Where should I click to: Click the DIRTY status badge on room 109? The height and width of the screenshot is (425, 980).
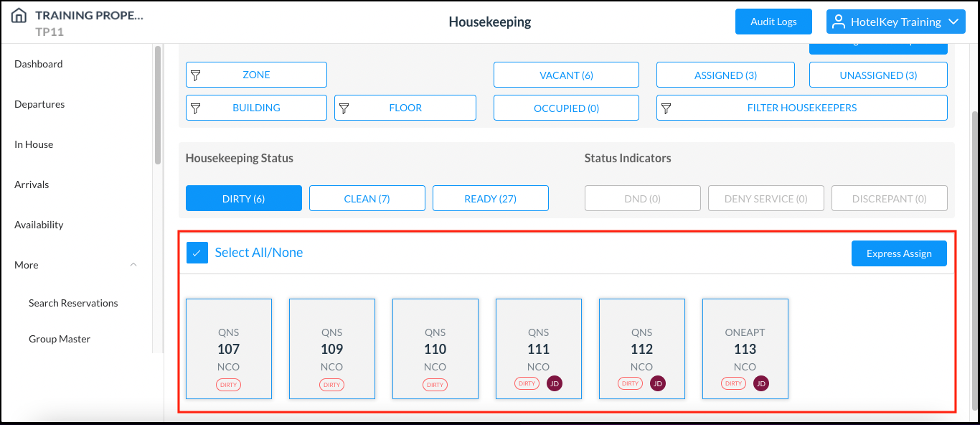point(331,384)
